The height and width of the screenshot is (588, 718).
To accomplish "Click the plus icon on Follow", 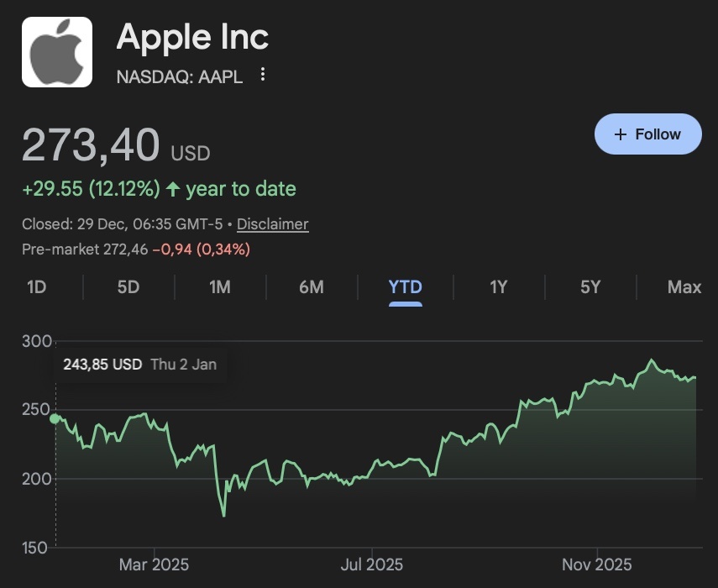I will pos(621,134).
